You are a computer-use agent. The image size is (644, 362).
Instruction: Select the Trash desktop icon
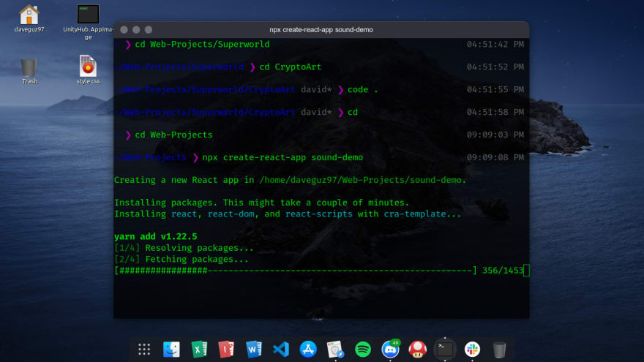(x=29, y=72)
